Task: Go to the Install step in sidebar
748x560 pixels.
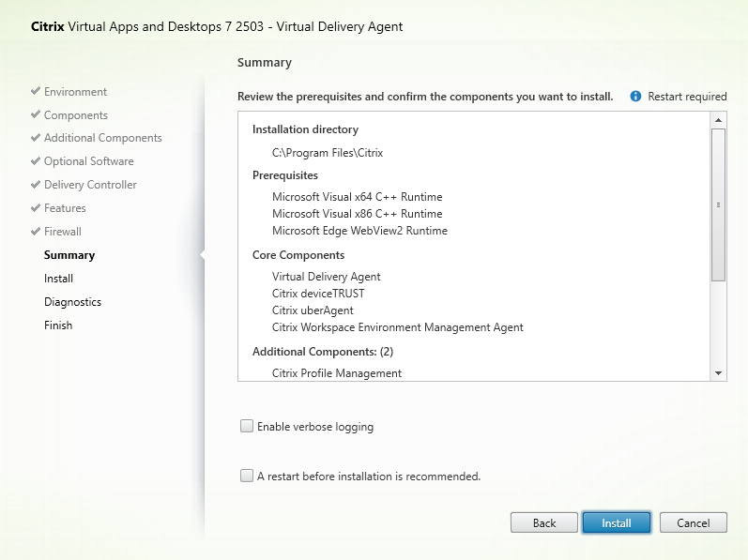Action: [x=58, y=279]
